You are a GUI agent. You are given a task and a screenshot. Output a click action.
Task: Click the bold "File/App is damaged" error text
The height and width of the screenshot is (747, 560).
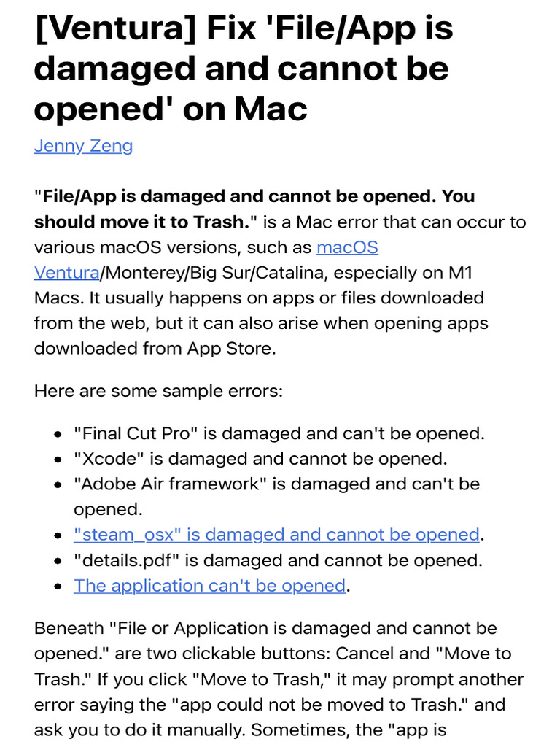pyautogui.click(x=255, y=197)
